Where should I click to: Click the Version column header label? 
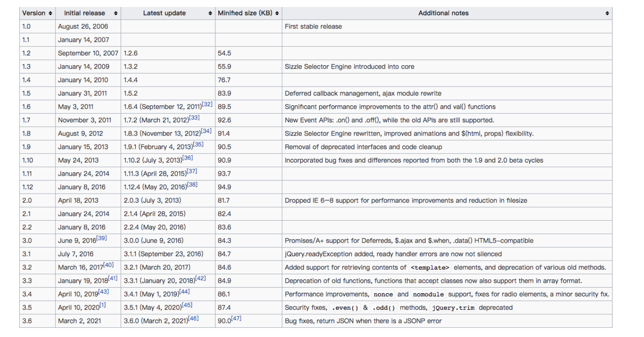(x=34, y=13)
